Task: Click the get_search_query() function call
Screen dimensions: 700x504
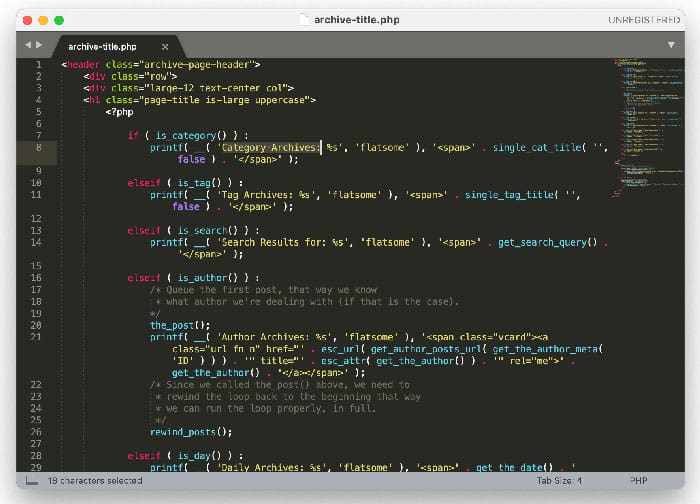Action: point(547,242)
